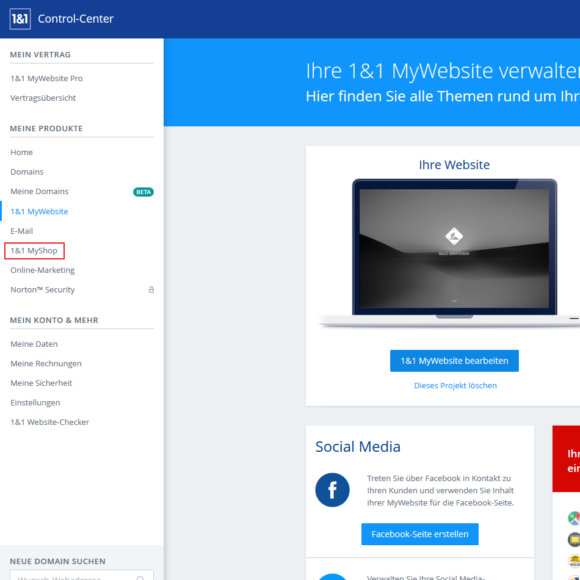Click the 1&1 MyWebsite bearbeiten button
This screenshot has width=580, height=580.
click(454, 361)
